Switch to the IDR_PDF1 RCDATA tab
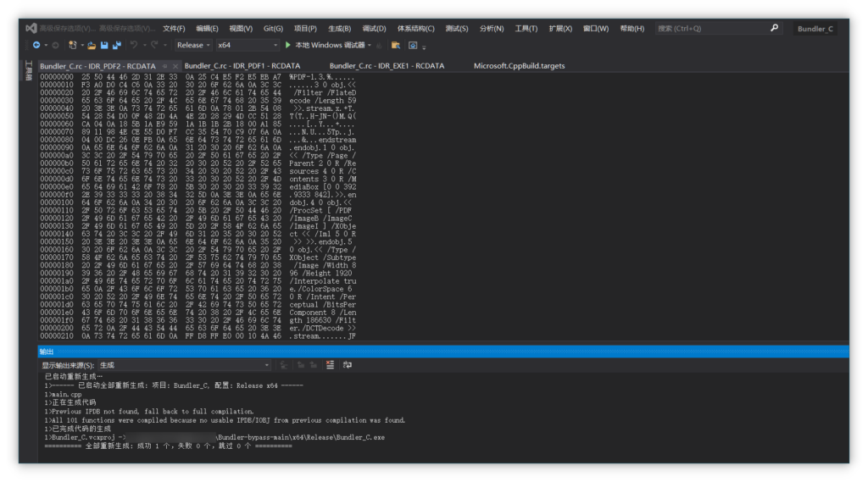 (x=242, y=66)
